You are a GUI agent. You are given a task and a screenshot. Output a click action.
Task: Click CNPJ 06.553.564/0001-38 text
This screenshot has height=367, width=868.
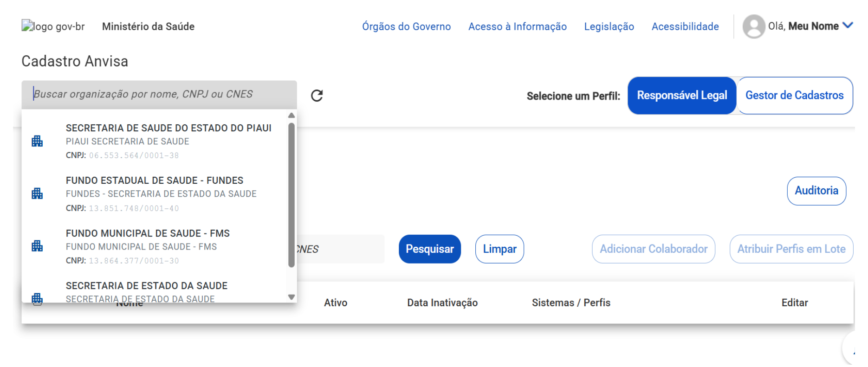122,155
